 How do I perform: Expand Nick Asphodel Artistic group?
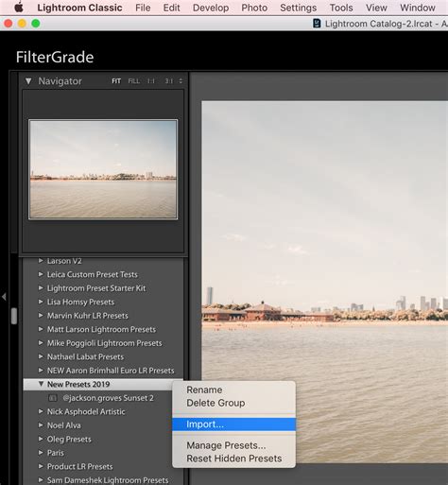coord(41,411)
